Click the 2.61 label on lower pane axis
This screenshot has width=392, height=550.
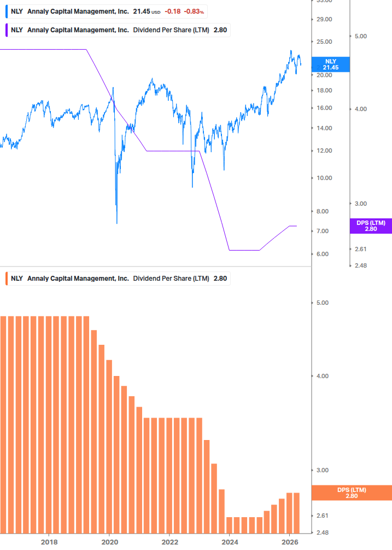[x=322, y=516]
